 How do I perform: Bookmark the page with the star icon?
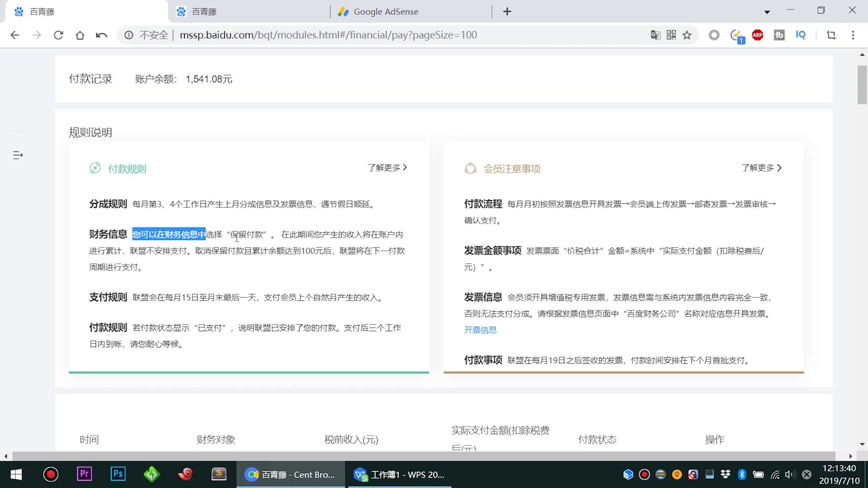(x=687, y=35)
